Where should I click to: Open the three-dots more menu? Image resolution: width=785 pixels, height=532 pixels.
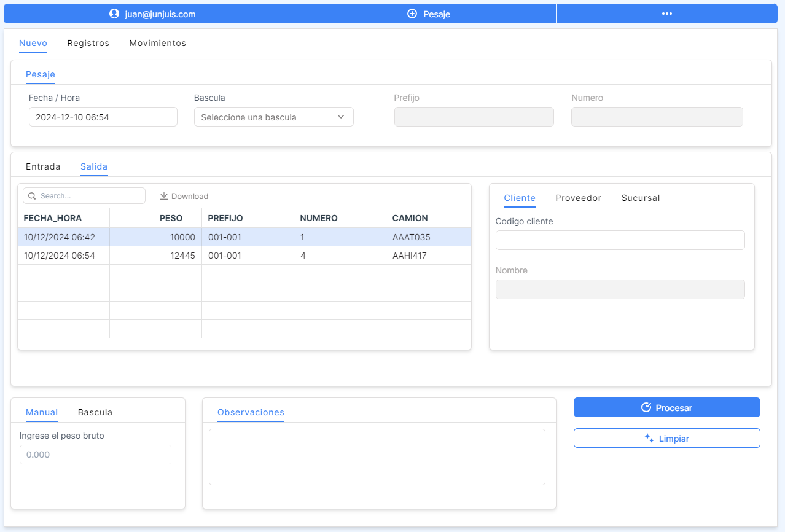666,14
